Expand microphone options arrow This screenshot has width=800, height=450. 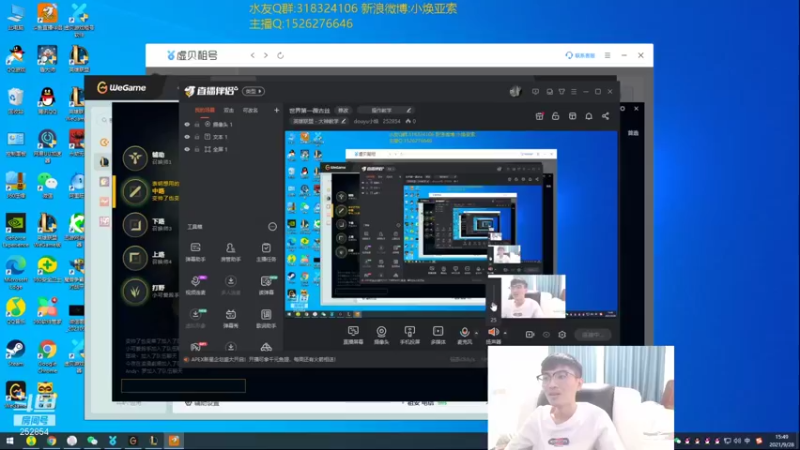(477, 333)
